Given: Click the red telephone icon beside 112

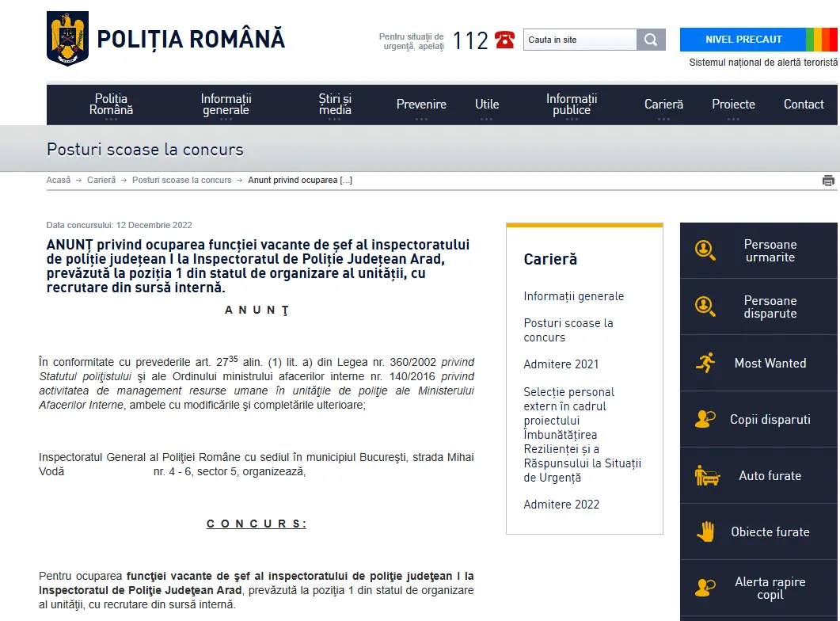Looking at the screenshot, I should (x=504, y=40).
